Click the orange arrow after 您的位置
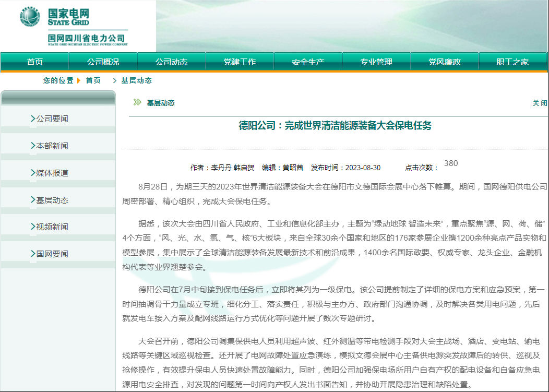The height and width of the screenshot is (392, 549). coord(79,80)
